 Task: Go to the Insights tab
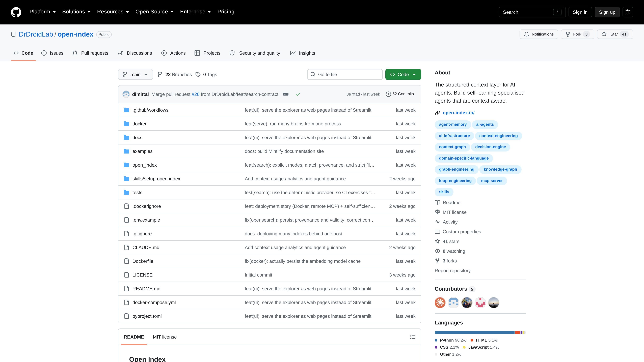click(x=303, y=53)
